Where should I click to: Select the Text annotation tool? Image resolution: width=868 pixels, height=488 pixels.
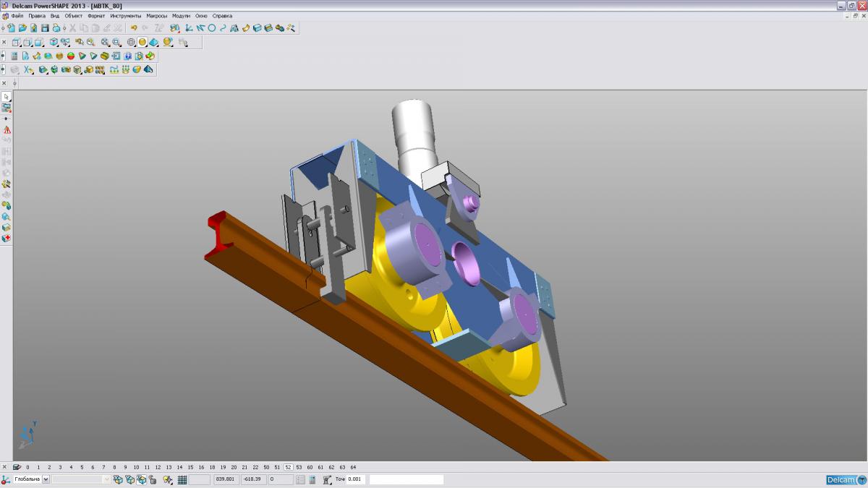[x=234, y=27]
